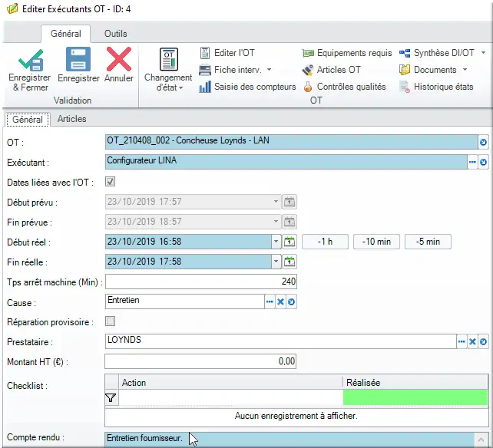This screenshot has height=448, width=493.
Task: Click Action filter row cell
Action: 231,397
